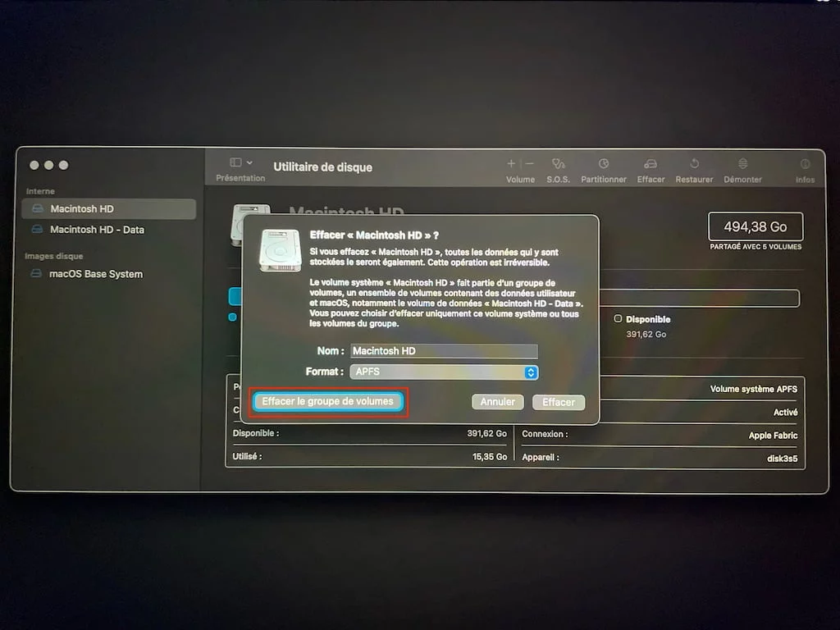Click the 'Images disque' sidebar header
This screenshot has height=630, width=840.
click(x=53, y=256)
